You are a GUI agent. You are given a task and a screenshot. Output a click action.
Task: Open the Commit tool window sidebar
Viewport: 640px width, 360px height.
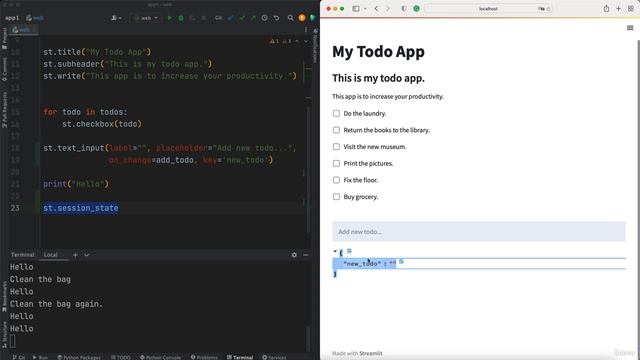click(4, 69)
